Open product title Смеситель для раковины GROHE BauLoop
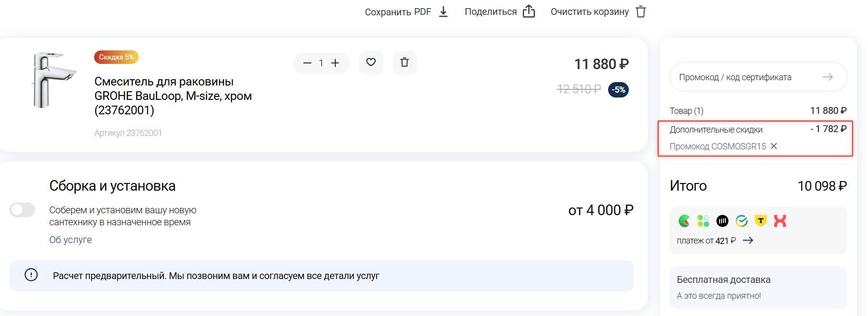 (x=173, y=96)
